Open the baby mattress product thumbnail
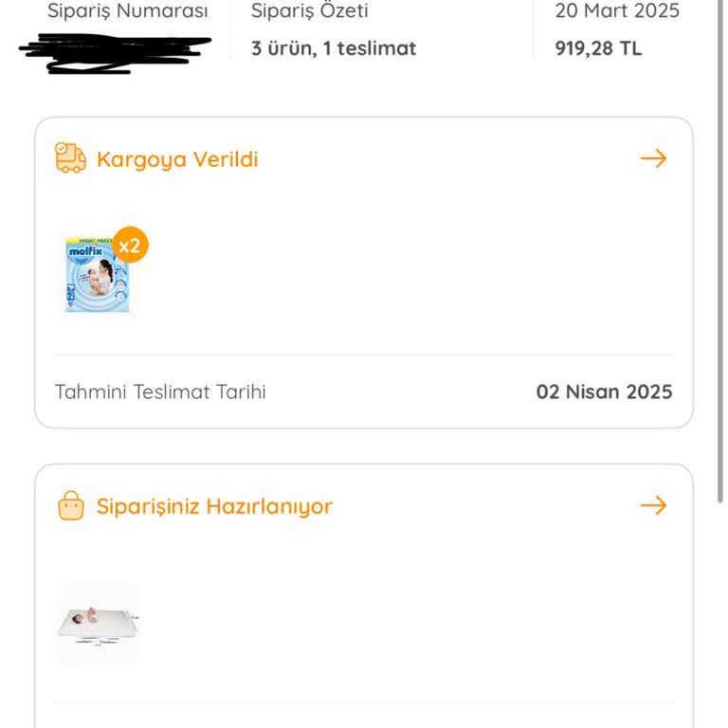 tap(98, 623)
